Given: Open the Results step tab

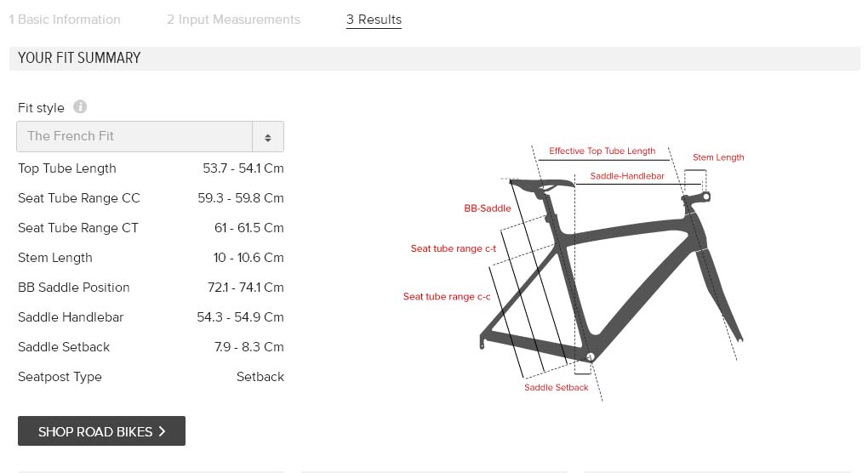Looking at the screenshot, I should point(374,20).
